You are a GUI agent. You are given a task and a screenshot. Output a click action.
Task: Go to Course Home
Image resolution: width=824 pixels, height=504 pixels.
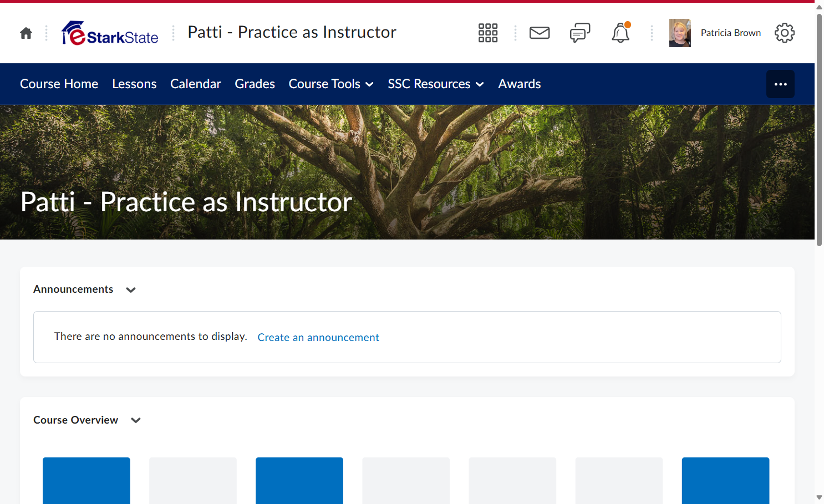point(59,84)
